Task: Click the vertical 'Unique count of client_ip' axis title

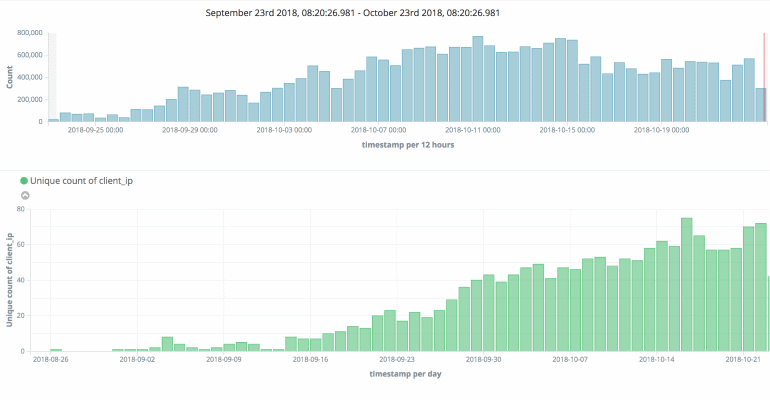Action: 10,280
